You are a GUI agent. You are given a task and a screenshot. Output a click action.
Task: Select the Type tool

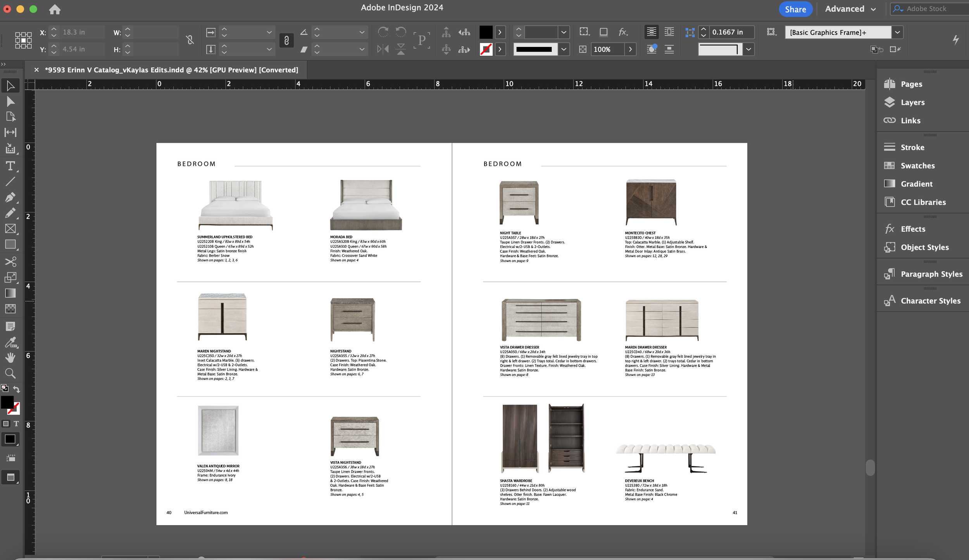[10, 166]
